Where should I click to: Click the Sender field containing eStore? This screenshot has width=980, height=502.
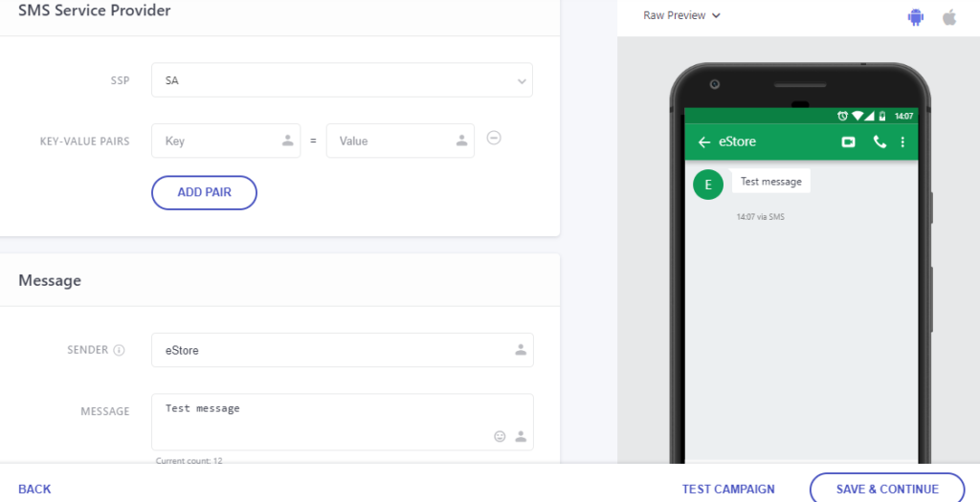(x=343, y=350)
